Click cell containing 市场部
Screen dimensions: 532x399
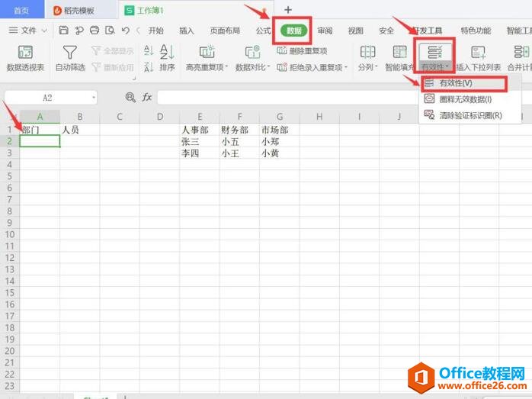click(x=280, y=130)
